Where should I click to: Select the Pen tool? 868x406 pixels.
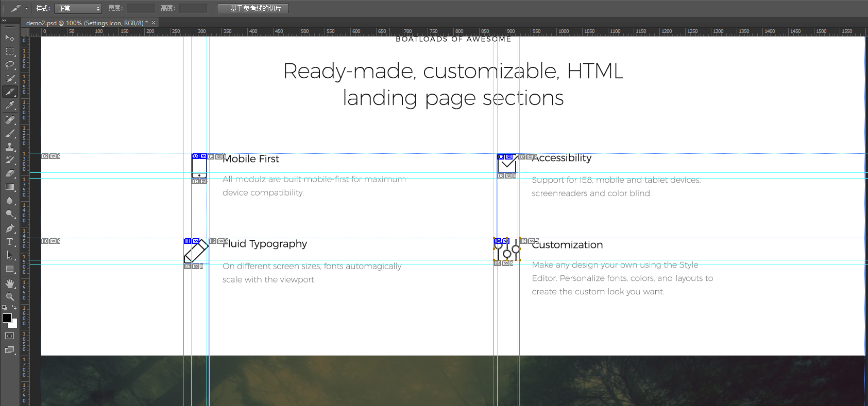point(10,228)
